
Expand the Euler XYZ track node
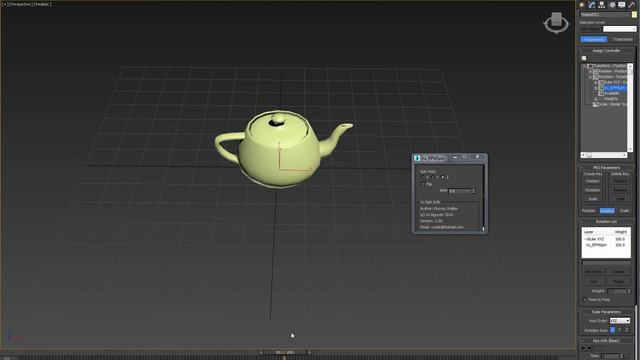[595, 82]
